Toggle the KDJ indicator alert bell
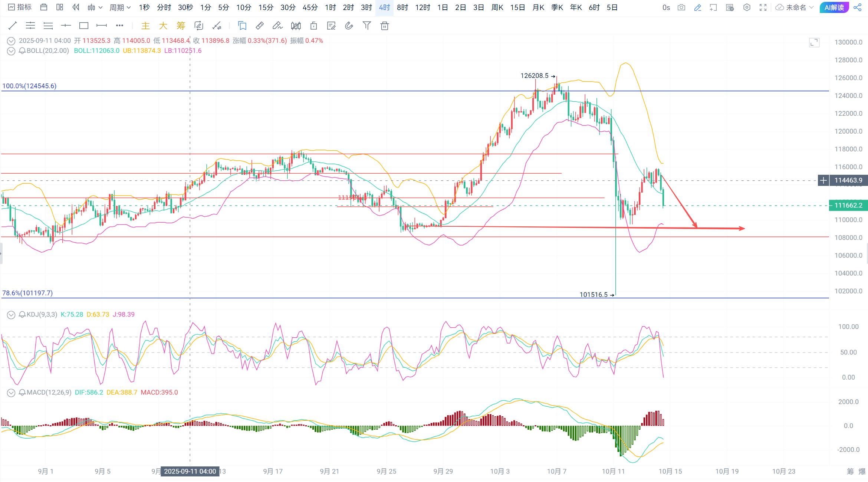Viewport: 868px width, 482px height. pyautogui.click(x=22, y=315)
